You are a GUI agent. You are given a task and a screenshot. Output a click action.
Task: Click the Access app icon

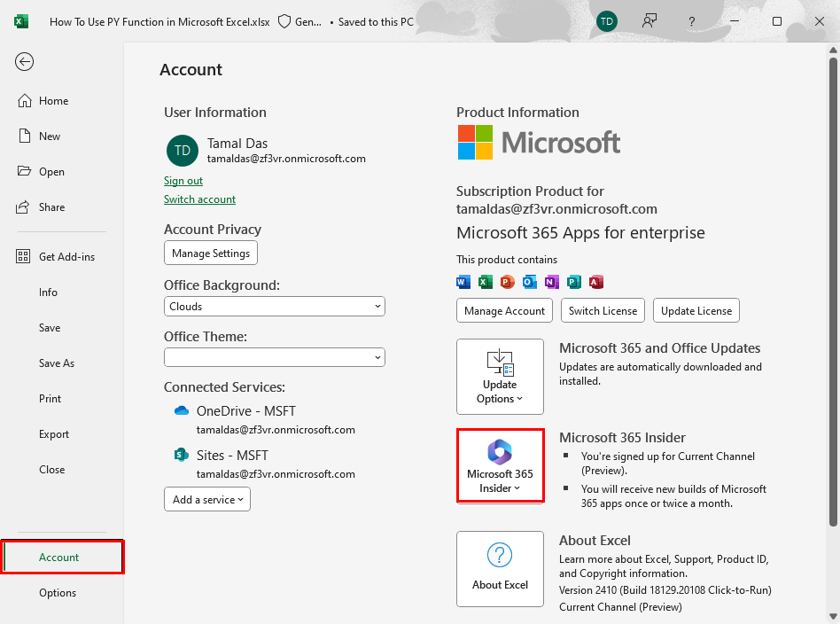(596, 282)
